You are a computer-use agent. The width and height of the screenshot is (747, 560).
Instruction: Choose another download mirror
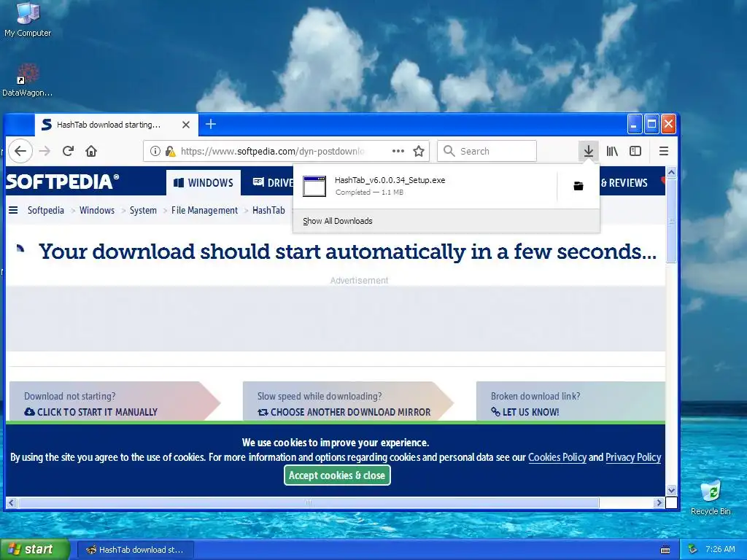click(344, 412)
